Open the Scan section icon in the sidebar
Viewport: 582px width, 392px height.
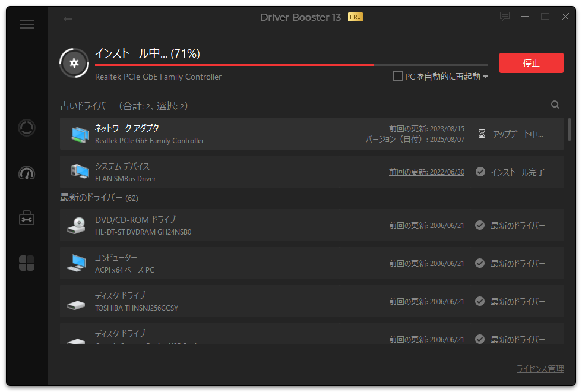click(27, 128)
